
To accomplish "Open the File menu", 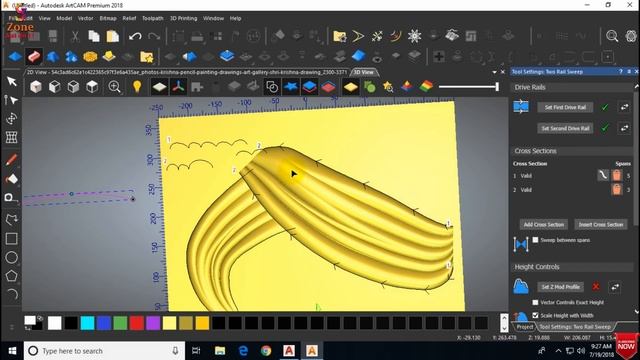I will coord(14,18).
